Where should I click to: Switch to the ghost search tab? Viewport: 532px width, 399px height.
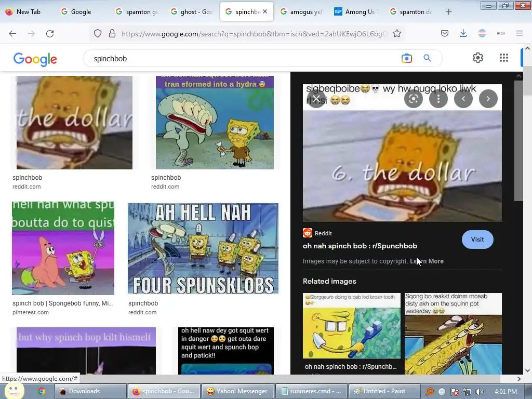[x=191, y=12]
